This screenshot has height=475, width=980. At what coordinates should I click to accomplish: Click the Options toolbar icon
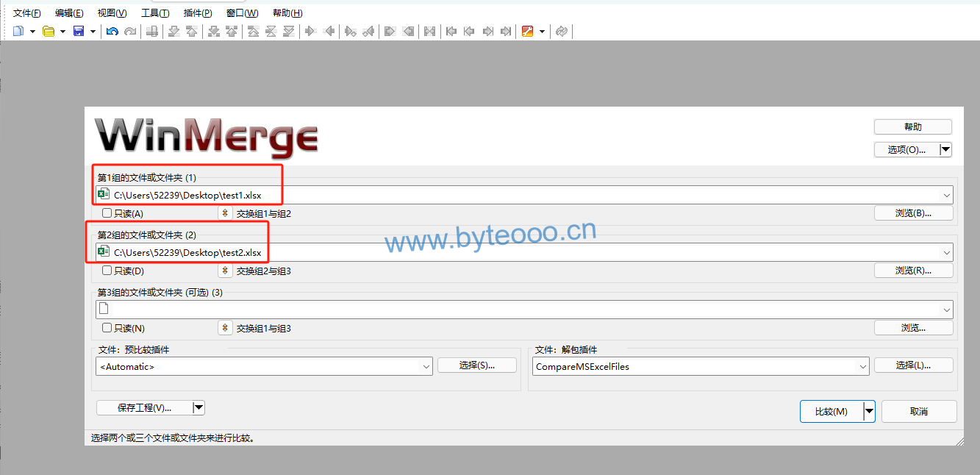[x=527, y=31]
